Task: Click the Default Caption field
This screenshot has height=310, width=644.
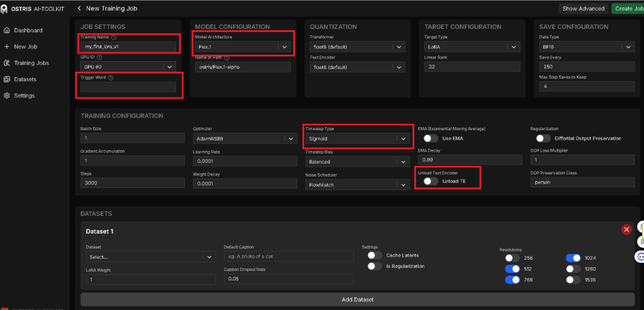Action: (289, 256)
